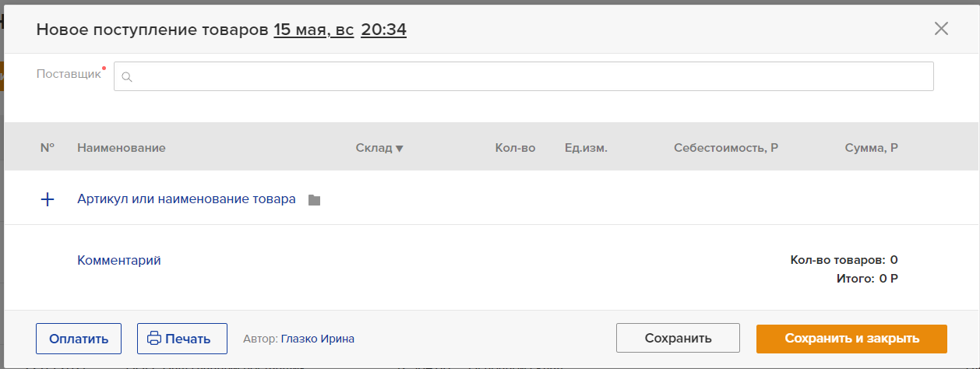Image resolution: width=980 pixels, height=369 pixels.
Task: Change the date 15 мая, вс
Action: click(x=314, y=30)
